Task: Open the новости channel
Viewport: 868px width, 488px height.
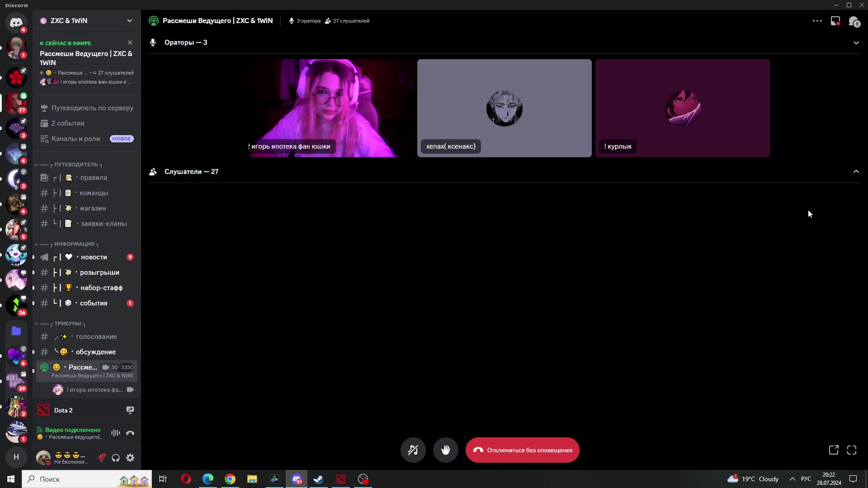Action: click(87, 257)
